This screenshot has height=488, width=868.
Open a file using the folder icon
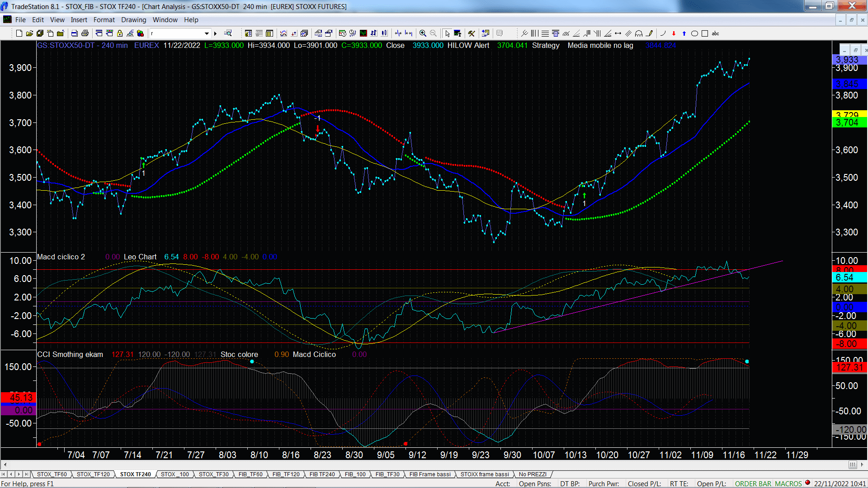click(x=29, y=33)
